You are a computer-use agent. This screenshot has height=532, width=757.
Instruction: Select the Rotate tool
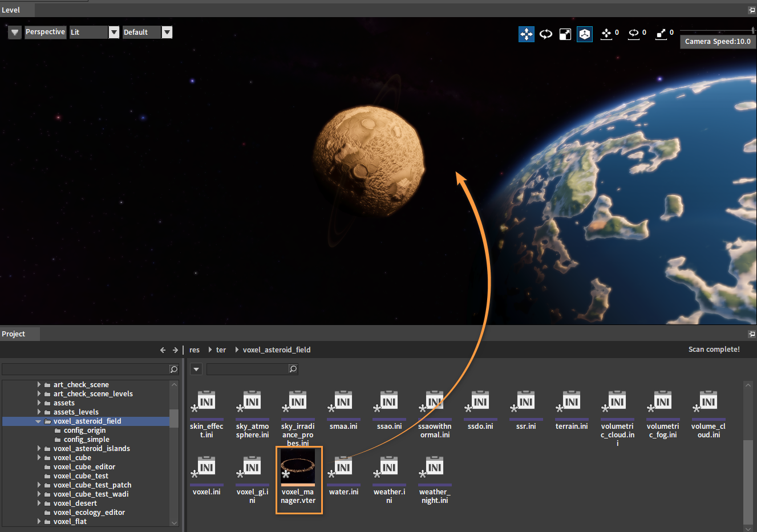click(x=546, y=34)
